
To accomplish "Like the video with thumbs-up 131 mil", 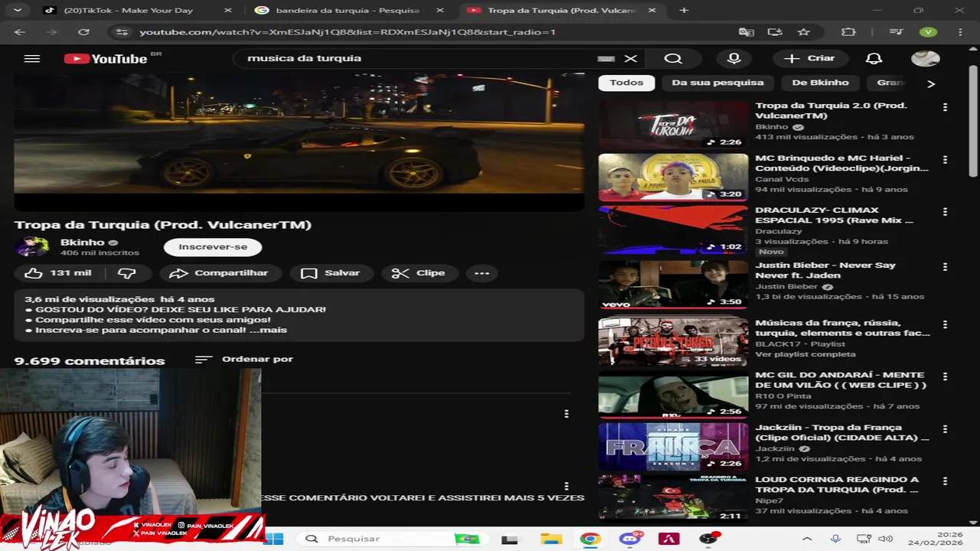I will pyautogui.click(x=58, y=273).
